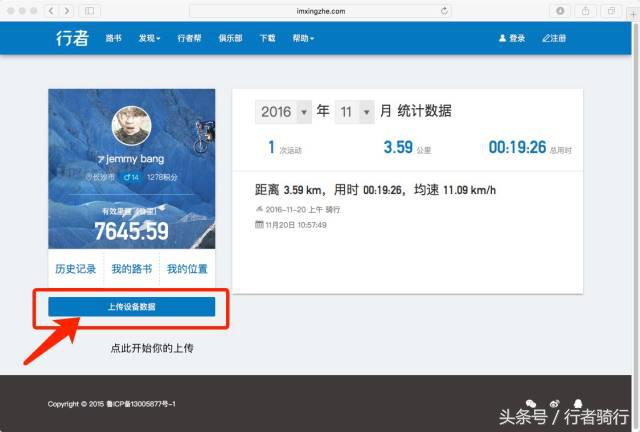This screenshot has height=432, width=640.
Task: Click the cycling icon beside 2016-11-20
Action: coord(259,209)
